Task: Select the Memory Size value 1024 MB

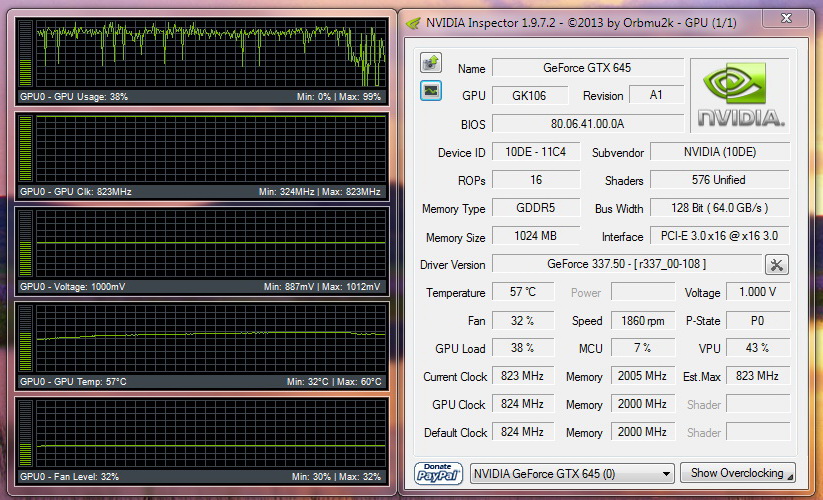Action: 536,236
